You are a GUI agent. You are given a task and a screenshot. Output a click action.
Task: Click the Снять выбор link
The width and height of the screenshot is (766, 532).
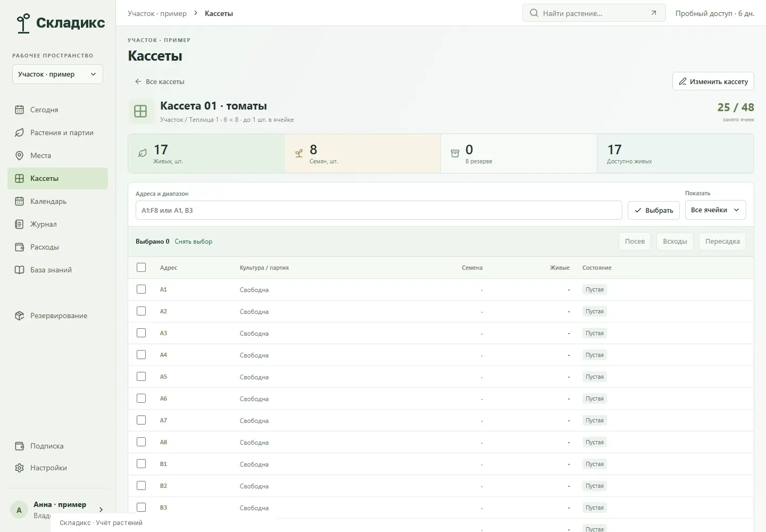tap(194, 242)
